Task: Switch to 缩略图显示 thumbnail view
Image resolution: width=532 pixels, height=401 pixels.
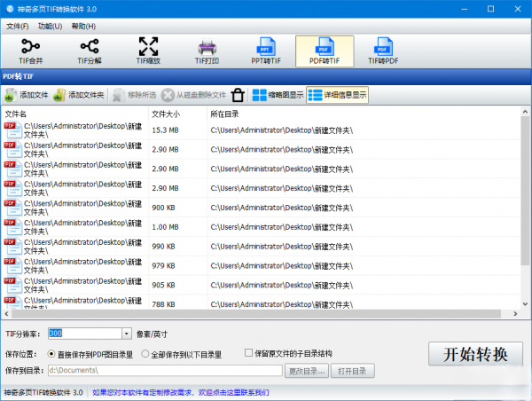Action: coord(278,95)
